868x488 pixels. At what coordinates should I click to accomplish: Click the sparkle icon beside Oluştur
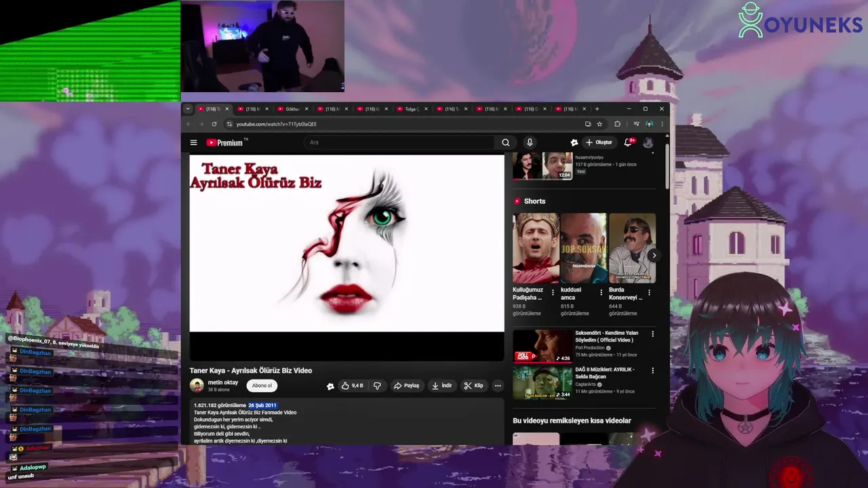coord(574,142)
